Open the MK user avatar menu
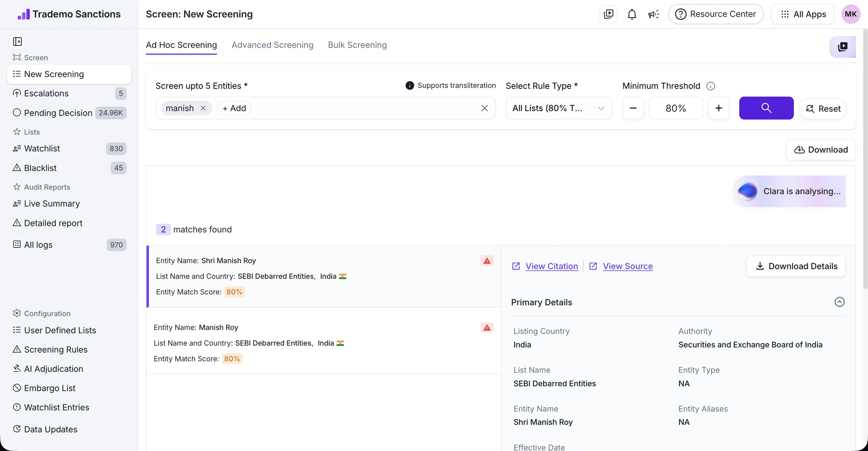Screen dimensions: 868x451 click(851, 14)
